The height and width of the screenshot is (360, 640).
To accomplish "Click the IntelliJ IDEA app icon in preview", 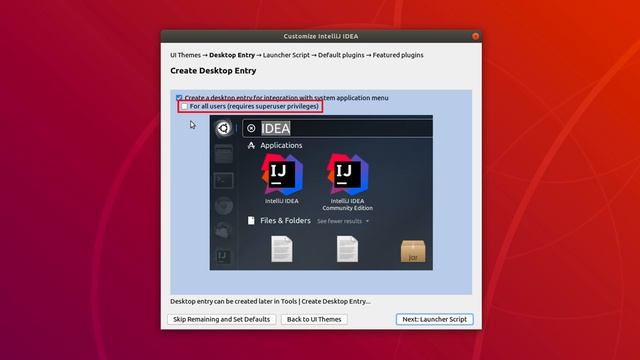I will (282, 174).
